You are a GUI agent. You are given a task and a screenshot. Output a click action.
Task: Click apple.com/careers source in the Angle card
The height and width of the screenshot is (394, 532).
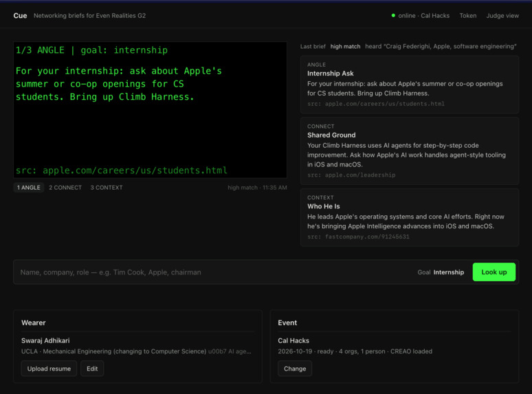click(375, 104)
